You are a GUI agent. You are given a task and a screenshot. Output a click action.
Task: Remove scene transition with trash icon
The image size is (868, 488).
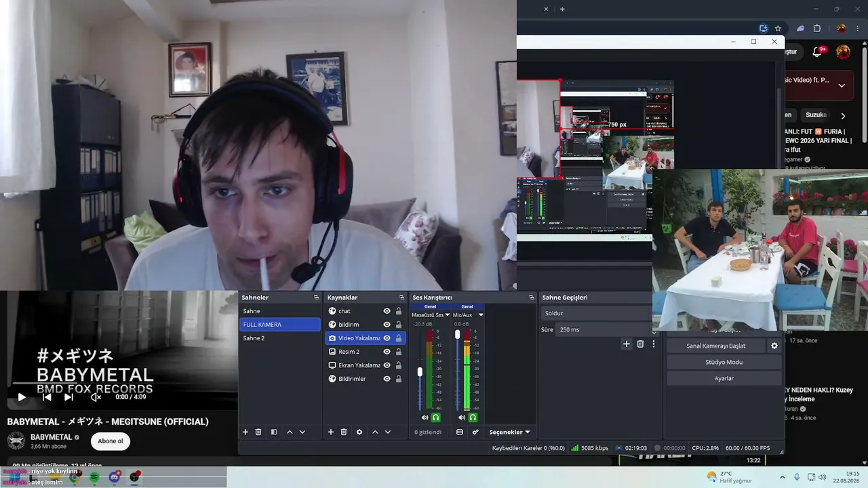pos(640,344)
